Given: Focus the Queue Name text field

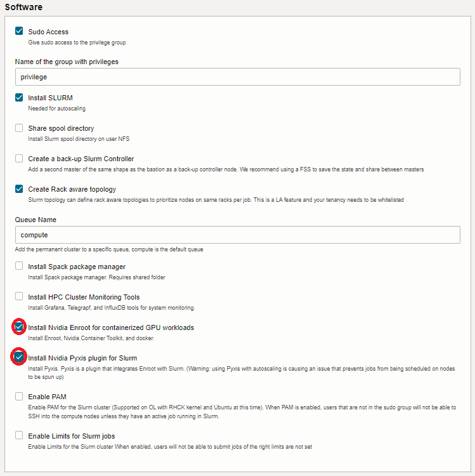Looking at the screenshot, I should [237, 235].
